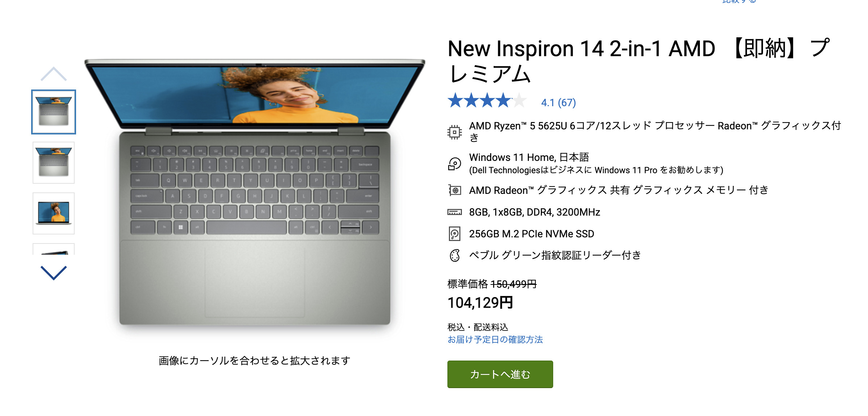Screen dimensions: 868x416
Task: Open the 4.1 (67) reviews link
Action: 558,103
